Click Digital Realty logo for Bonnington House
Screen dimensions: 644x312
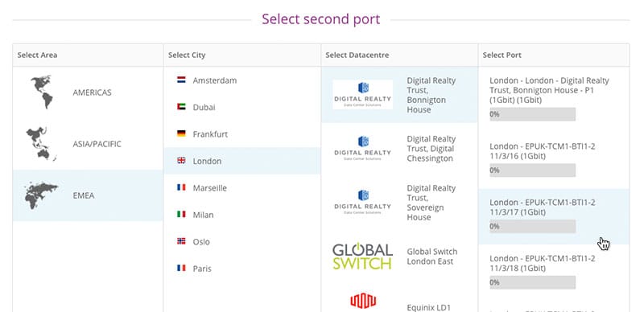coord(362,95)
